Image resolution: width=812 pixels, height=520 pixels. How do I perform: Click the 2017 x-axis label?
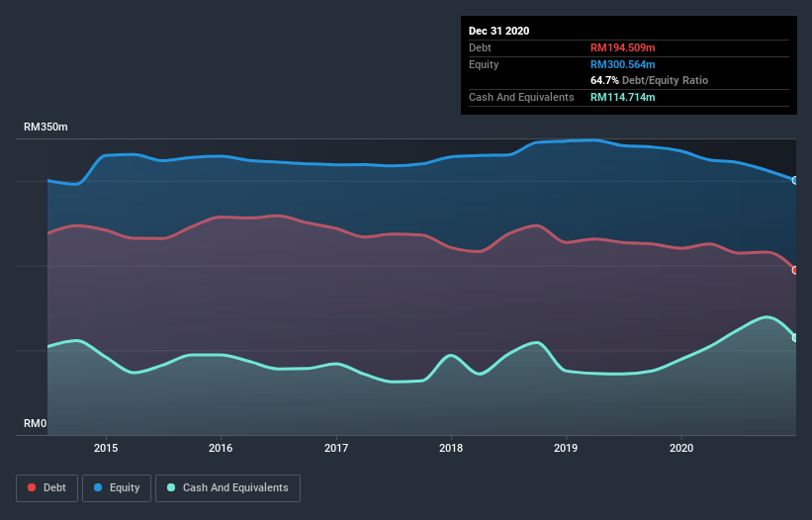click(336, 448)
